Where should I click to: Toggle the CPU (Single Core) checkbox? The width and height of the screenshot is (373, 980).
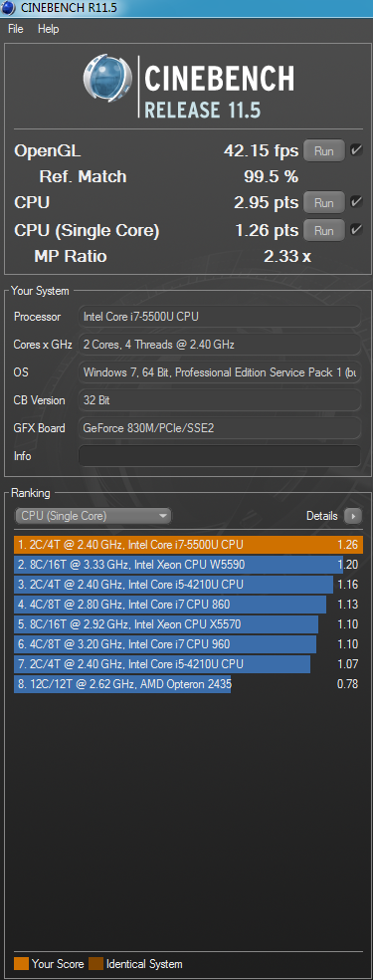click(x=356, y=230)
